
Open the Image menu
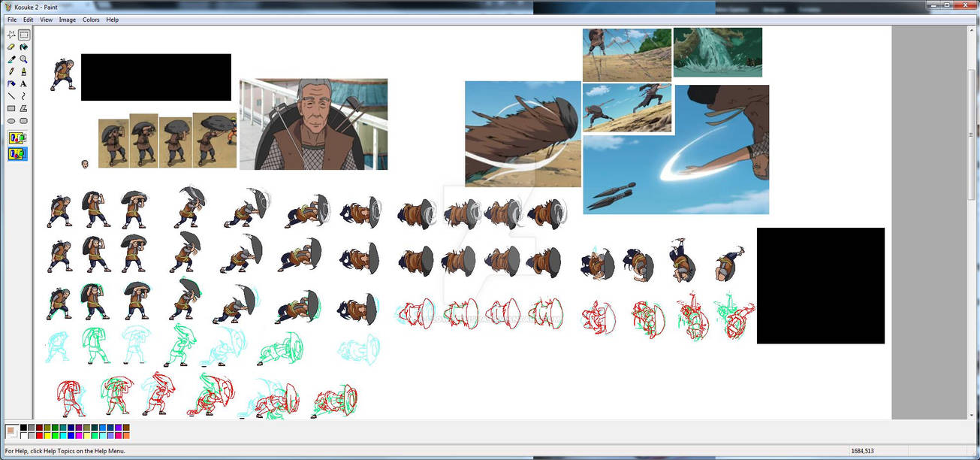pyautogui.click(x=68, y=20)
